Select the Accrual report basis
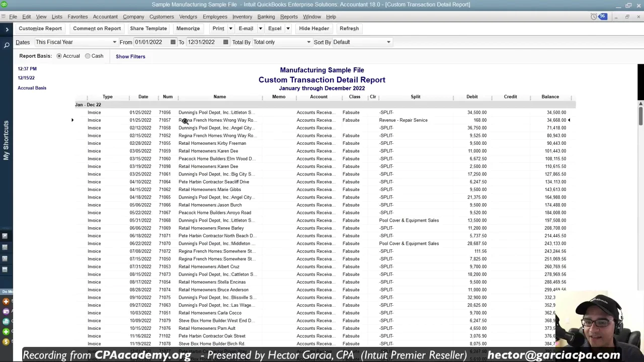This screenshot has width=644, height=362. tap(59, 56)
